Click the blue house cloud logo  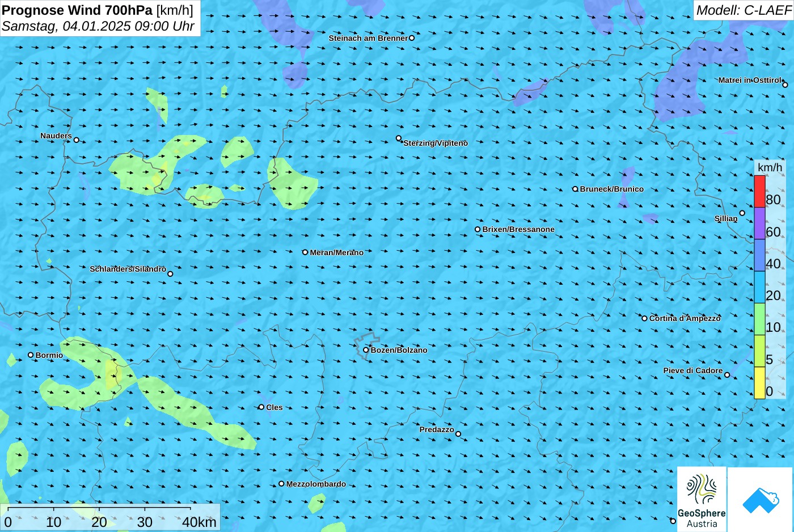760,500
